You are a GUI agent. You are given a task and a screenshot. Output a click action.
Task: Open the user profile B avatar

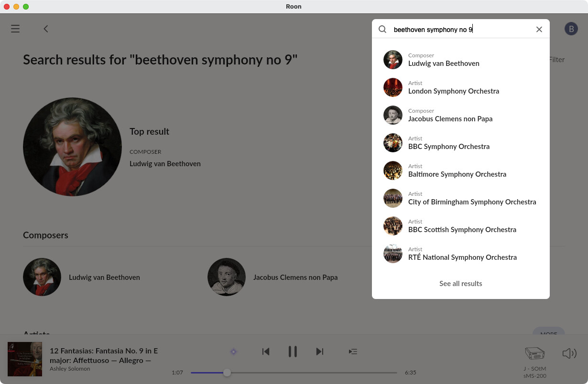pyautogui.click(x=571, y=29)
